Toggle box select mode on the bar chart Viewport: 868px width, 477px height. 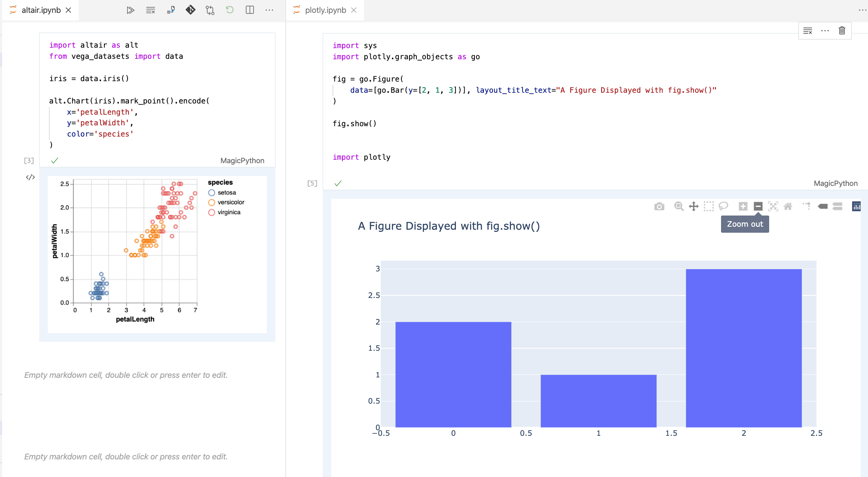[709, 207]
